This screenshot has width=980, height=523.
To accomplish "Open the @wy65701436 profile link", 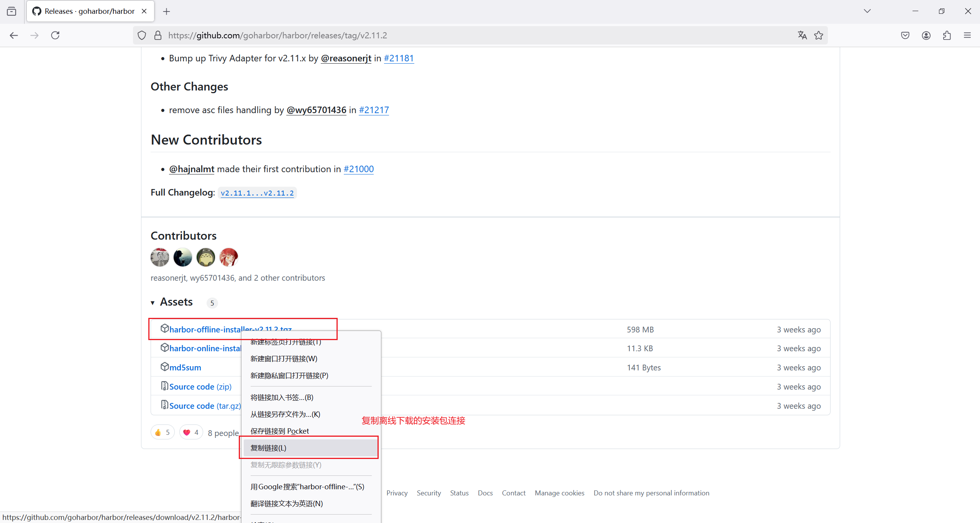I will [x=317, y=110].
